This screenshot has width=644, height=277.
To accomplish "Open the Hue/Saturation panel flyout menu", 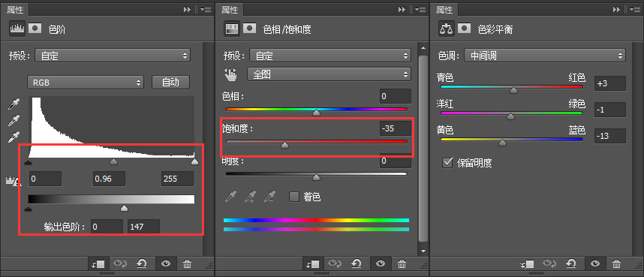I will [420, 9].
